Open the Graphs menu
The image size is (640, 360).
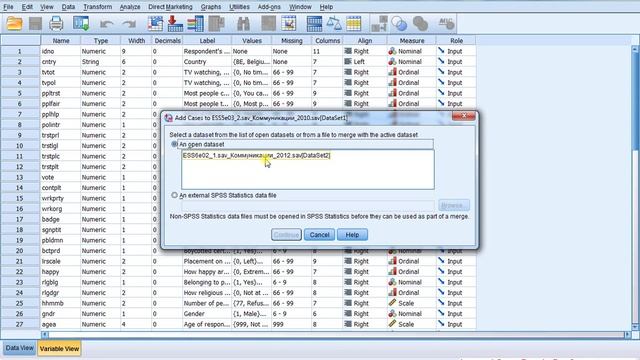tap(211, 7)
